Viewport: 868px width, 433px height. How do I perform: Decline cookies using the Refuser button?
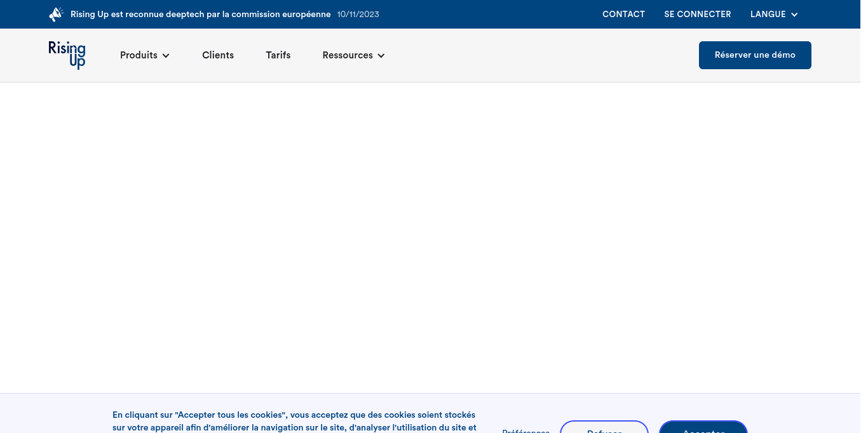[x=604, y=428]
